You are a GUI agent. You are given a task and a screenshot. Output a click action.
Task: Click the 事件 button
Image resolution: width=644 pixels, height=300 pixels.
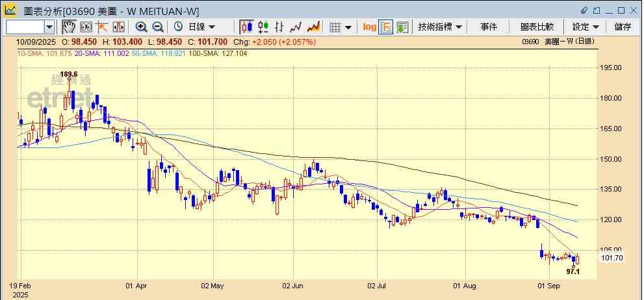(488, 27)
